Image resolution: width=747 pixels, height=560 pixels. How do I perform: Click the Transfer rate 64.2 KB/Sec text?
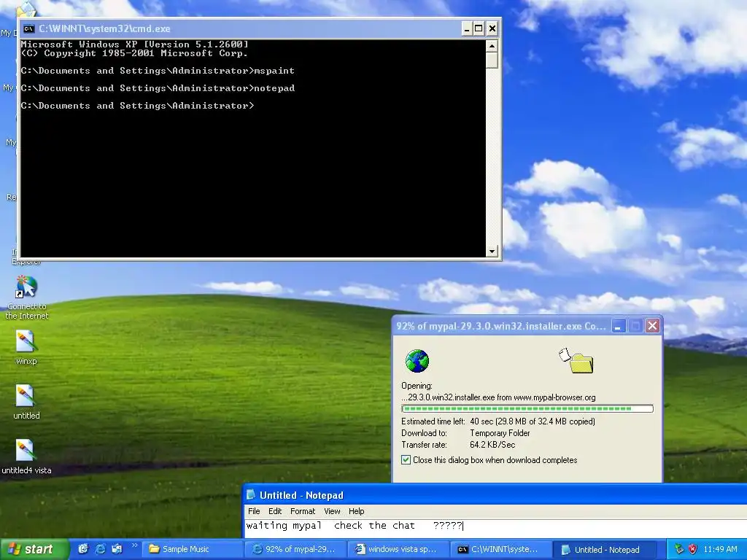click(x=492, y=445)
